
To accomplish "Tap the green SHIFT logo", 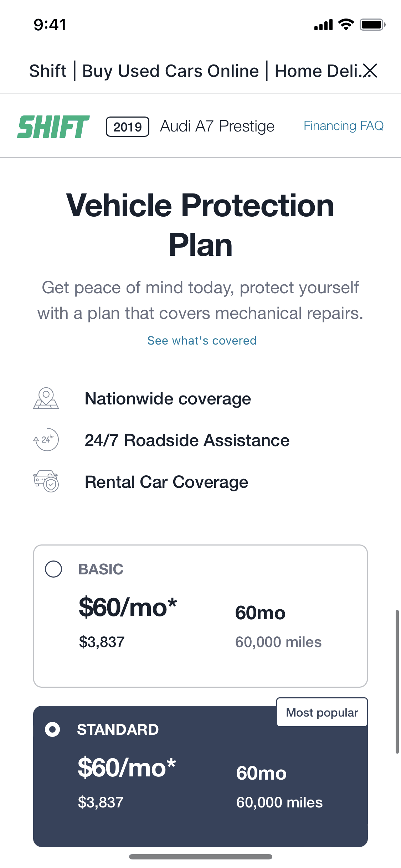I will coord(53,126).
